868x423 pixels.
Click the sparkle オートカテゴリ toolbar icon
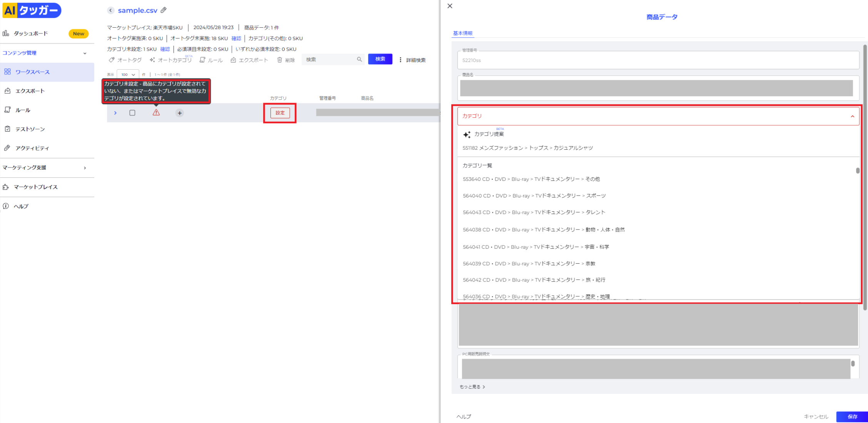[152, 60]
